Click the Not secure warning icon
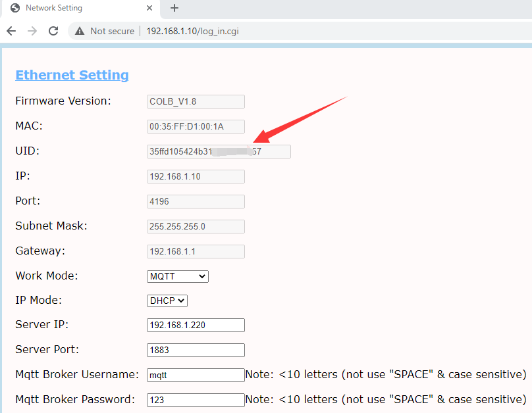 tap(80, 31)
